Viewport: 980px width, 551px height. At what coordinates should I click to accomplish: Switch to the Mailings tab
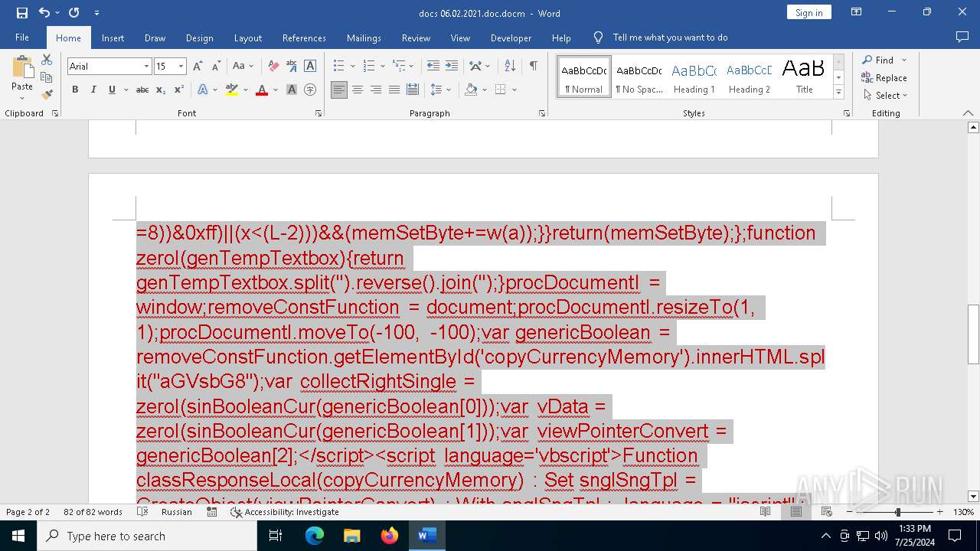click(364, 37)
